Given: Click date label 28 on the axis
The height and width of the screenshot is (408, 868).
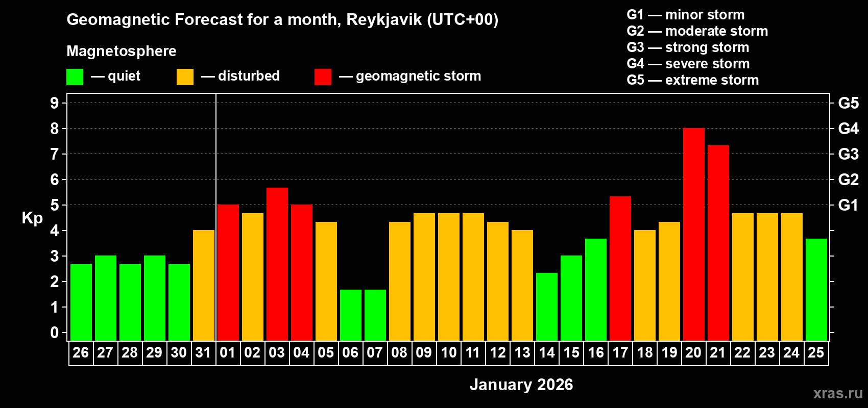Looking at the screenshot, I should [x=130, y=353].
